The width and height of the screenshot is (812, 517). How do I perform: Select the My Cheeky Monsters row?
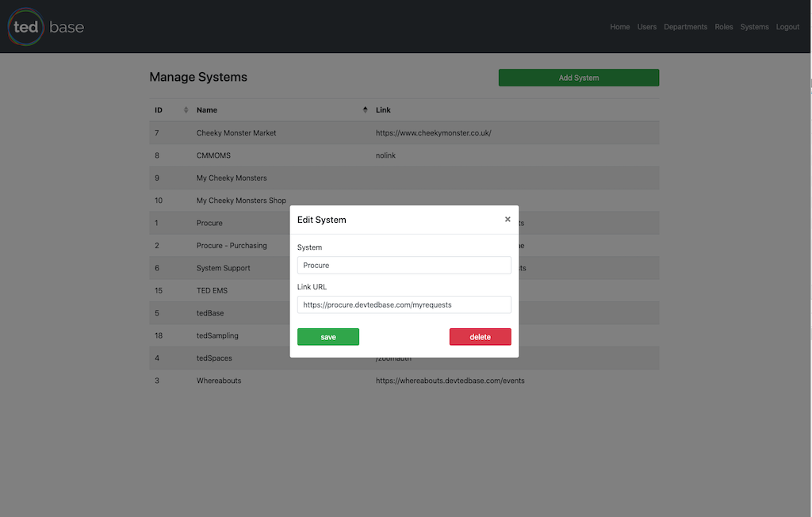(x=232, y=178)
